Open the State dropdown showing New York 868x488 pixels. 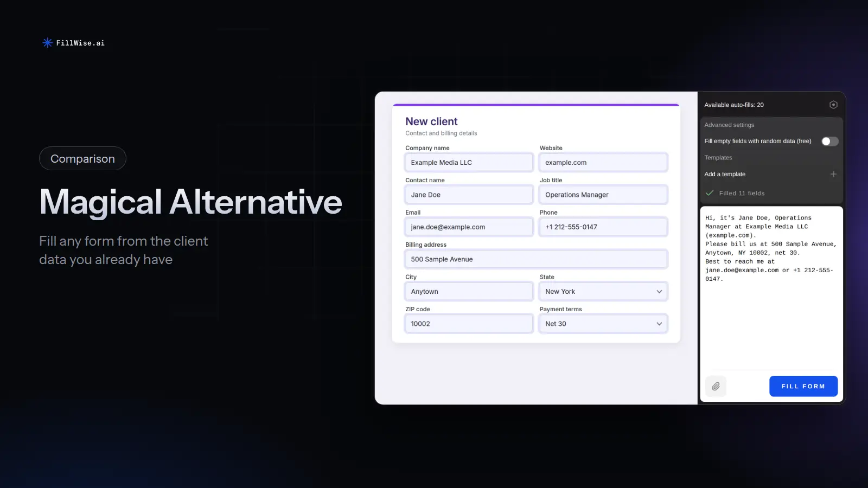[x=603, y=291]
